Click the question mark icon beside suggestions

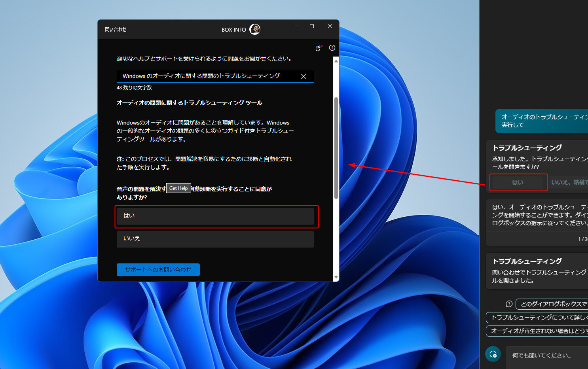tap(509, 304)
